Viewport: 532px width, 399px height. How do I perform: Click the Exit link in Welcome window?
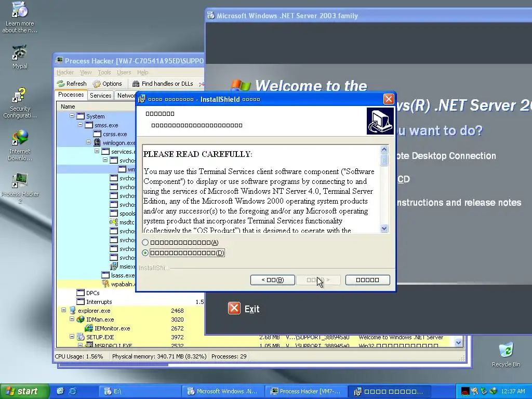point(252,309)
